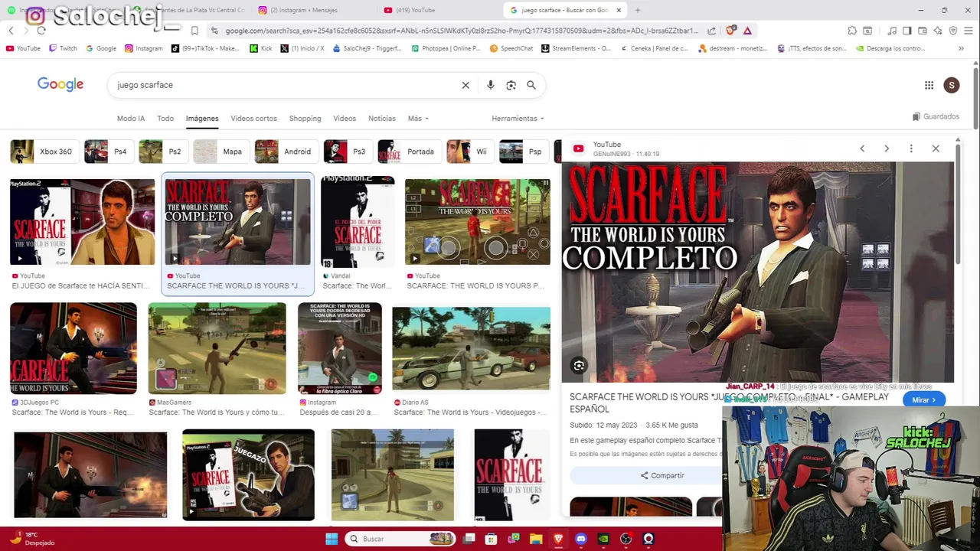Open the Guardados saved items link
Viewport: 980px width, 551px height.
[x=936, y=116]
